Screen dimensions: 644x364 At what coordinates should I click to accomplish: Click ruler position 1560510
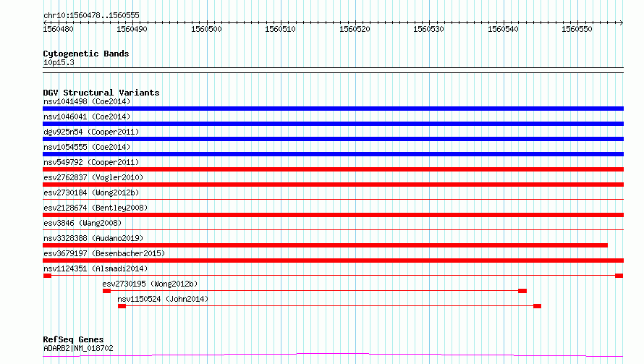pos(280,29)
